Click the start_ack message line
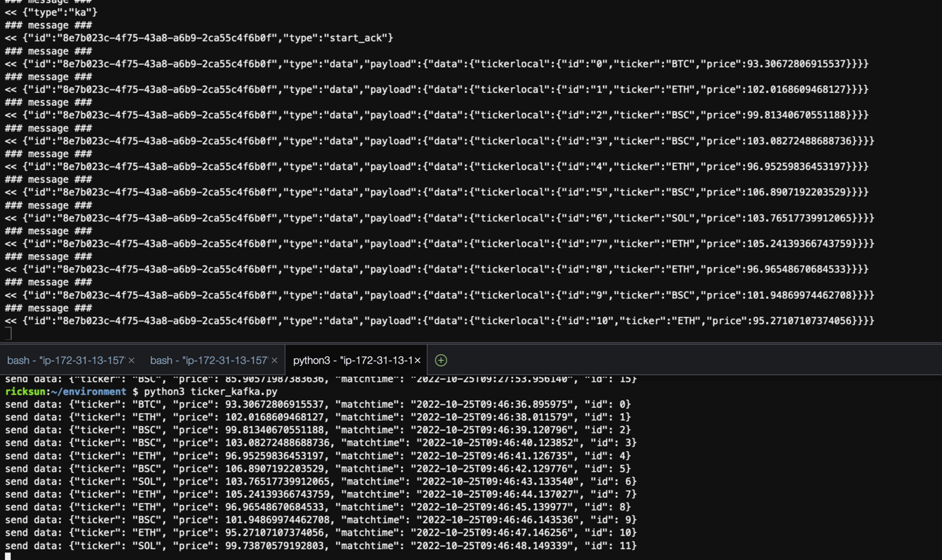Screen dimensions: 942x560 click(204, 38)
